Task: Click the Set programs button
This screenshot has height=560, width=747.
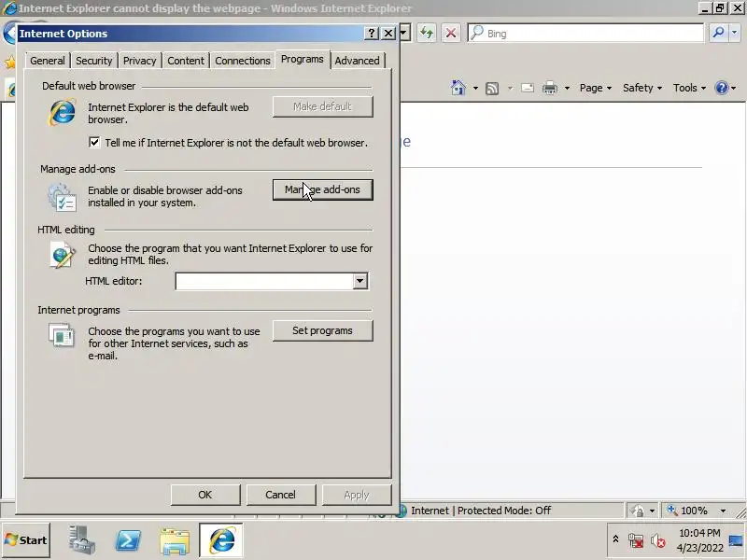Action: point(322,330)
